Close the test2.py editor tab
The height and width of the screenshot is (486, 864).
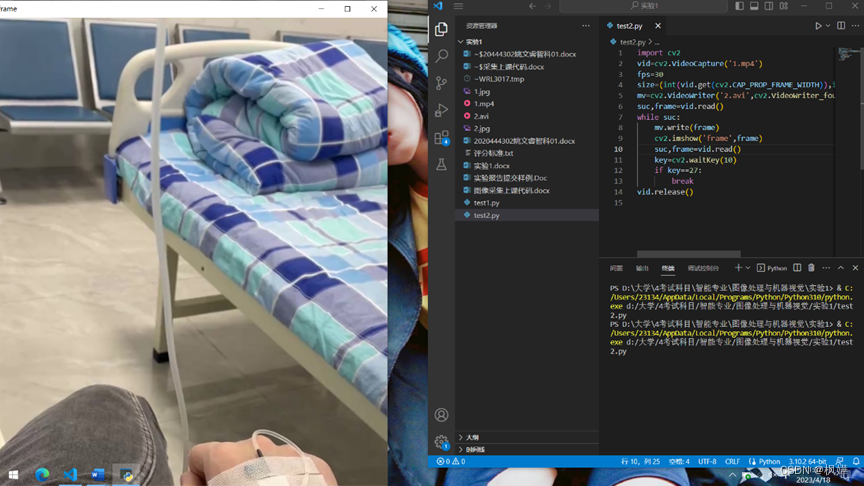(x=658, y=26)
